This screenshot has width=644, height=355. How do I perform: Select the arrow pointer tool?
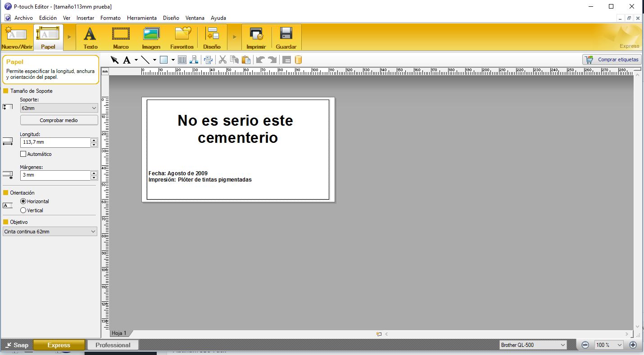[114, 60]
